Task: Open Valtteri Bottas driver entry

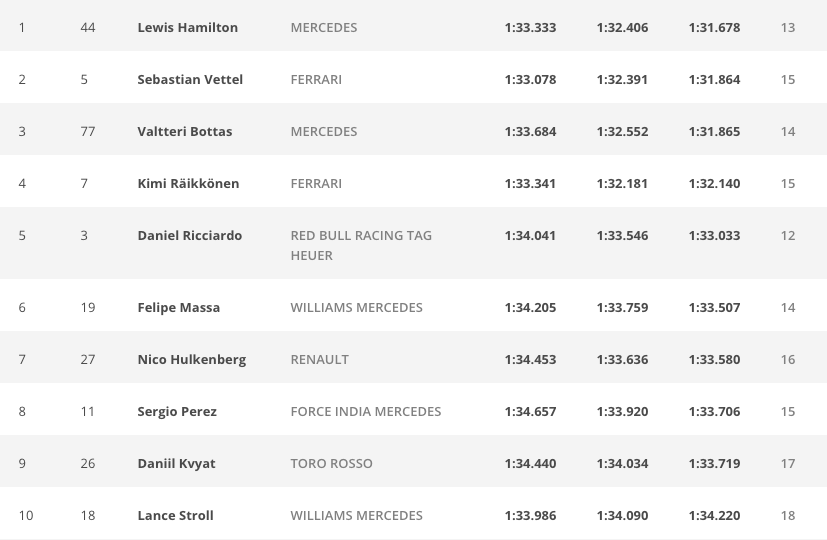Action: (185, 131)
